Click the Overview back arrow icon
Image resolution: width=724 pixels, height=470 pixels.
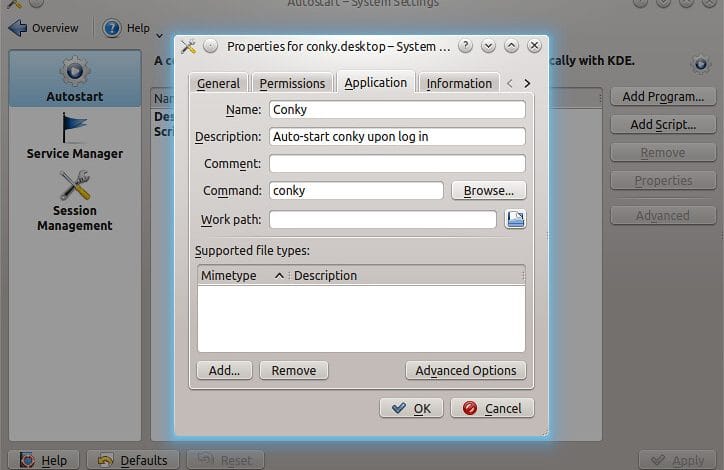tap(18, 28)
